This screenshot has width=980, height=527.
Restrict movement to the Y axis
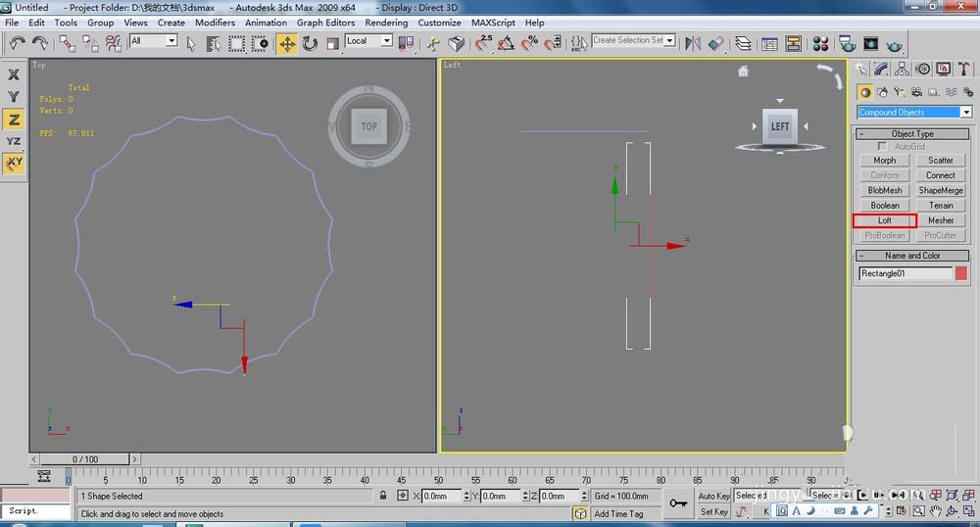13,97
